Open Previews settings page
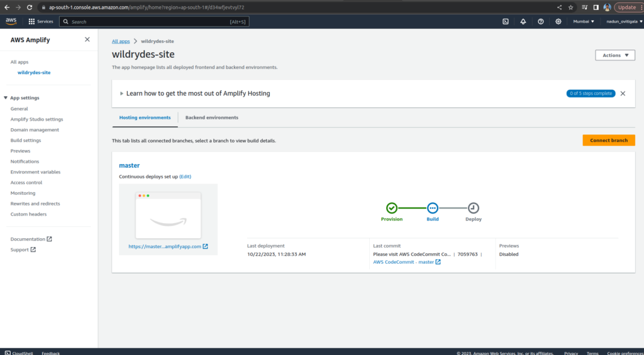The image size is (644, 355). tap(20, 151)
